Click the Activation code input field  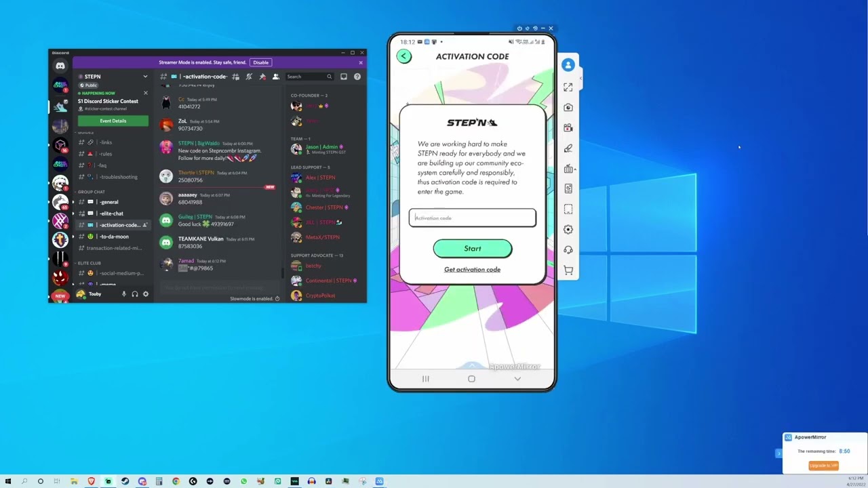point(473,218)
